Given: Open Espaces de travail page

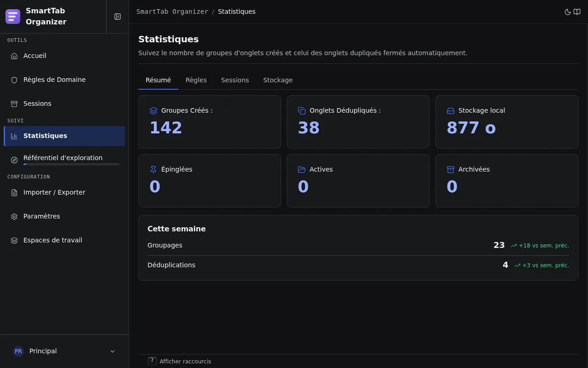Looking at the screenshot, I should (x=64, y=240).
